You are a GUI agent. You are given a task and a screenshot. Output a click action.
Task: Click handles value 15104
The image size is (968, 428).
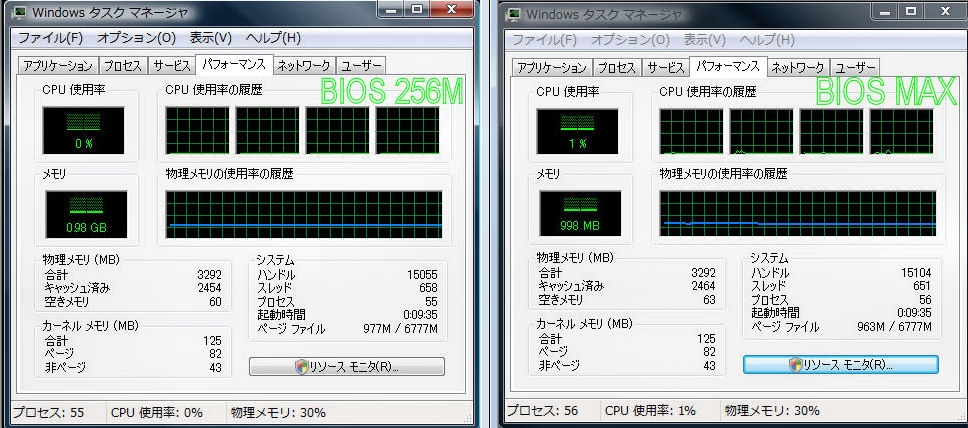(916, 272)
